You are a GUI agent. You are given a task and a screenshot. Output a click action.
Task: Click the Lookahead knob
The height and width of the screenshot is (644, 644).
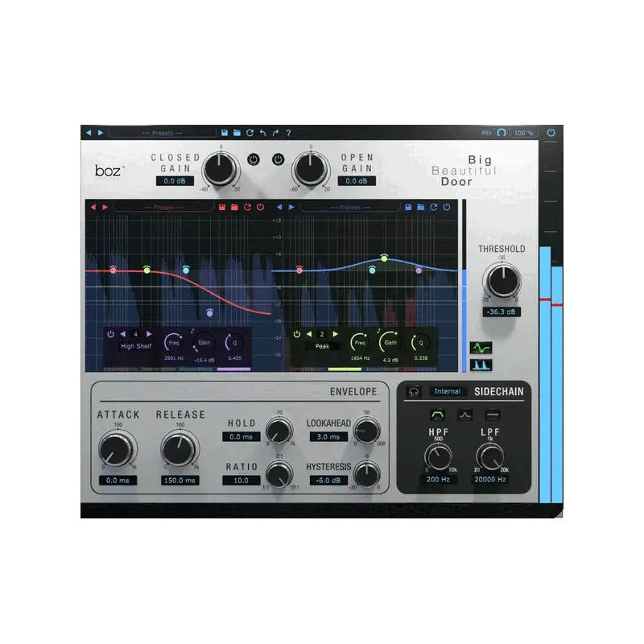[x=367, y=431]
